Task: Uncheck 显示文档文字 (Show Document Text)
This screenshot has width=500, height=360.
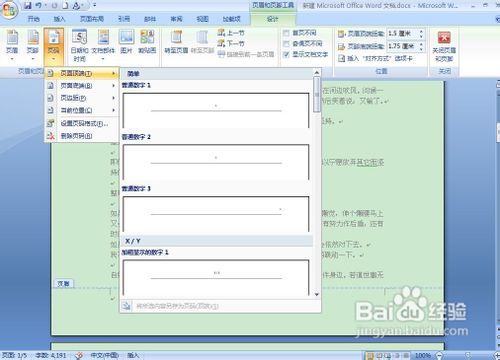Action: click(x=286, y=54)
